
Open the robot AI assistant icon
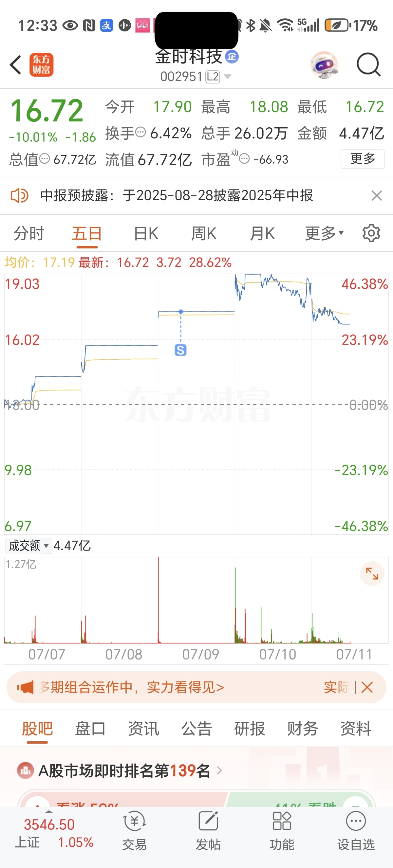click(324, 65)
